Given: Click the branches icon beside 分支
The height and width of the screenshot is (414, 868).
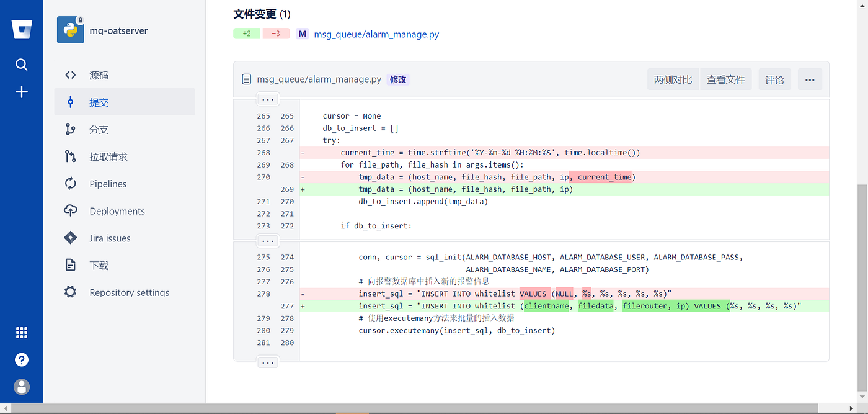Looking at the screenshot, I should (x=71, y=129).
